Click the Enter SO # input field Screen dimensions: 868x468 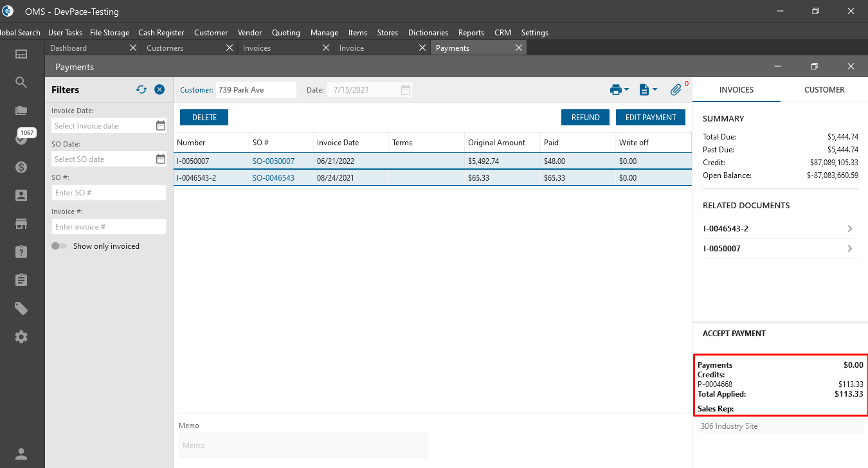[x=109, y=193]
